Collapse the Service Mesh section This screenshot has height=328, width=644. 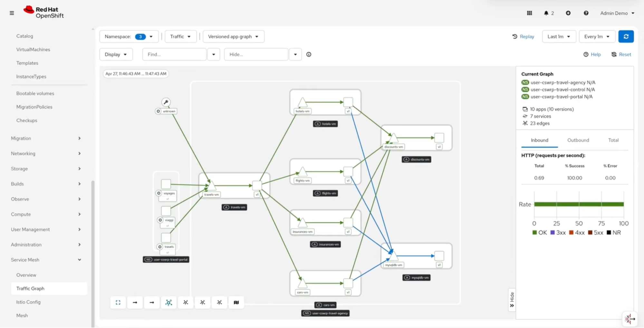coord(46,260)
